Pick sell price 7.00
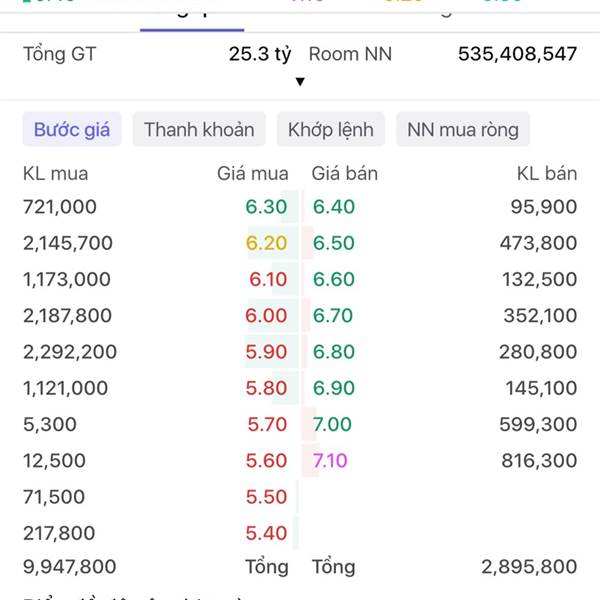This screenshot has width=600, height=600. click(332, 424)
